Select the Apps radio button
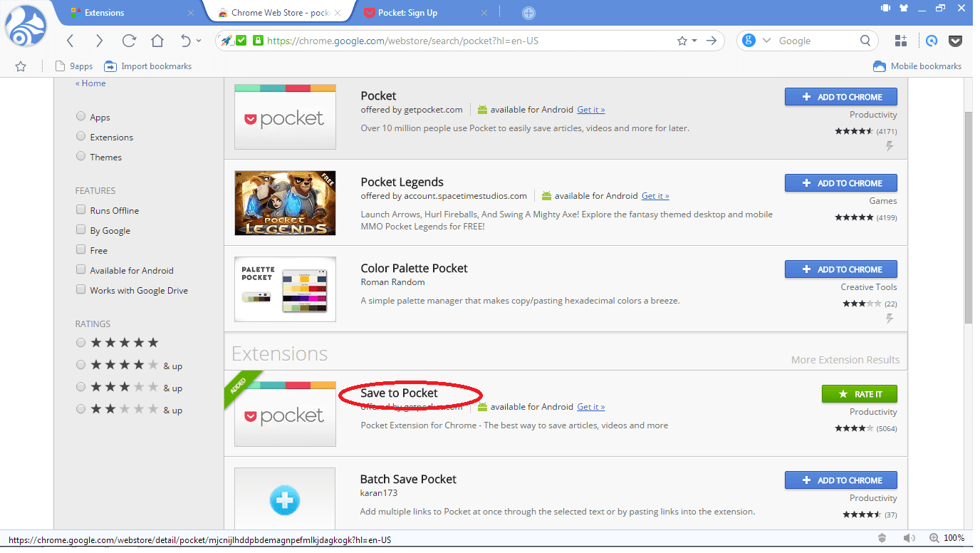Image resolution: width=980 pixels, height=553 pixels. pos(80,117)
